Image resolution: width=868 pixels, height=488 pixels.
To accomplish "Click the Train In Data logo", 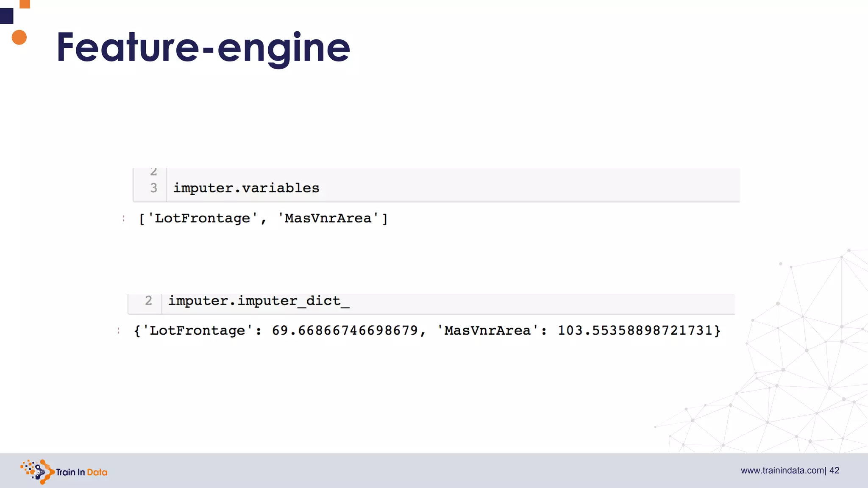I will point(64,471).
